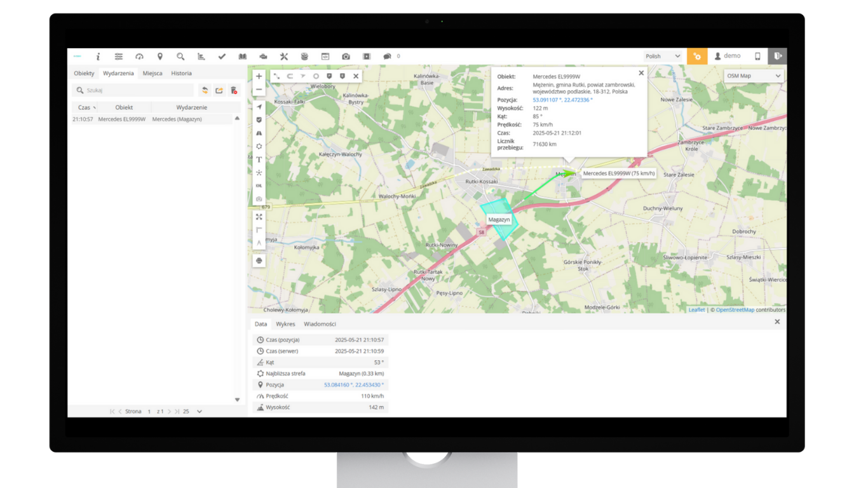The width and height of the screenshot is (868, 488).
Task: Click the blue coordinates link in popup
Action: (562, 100)
